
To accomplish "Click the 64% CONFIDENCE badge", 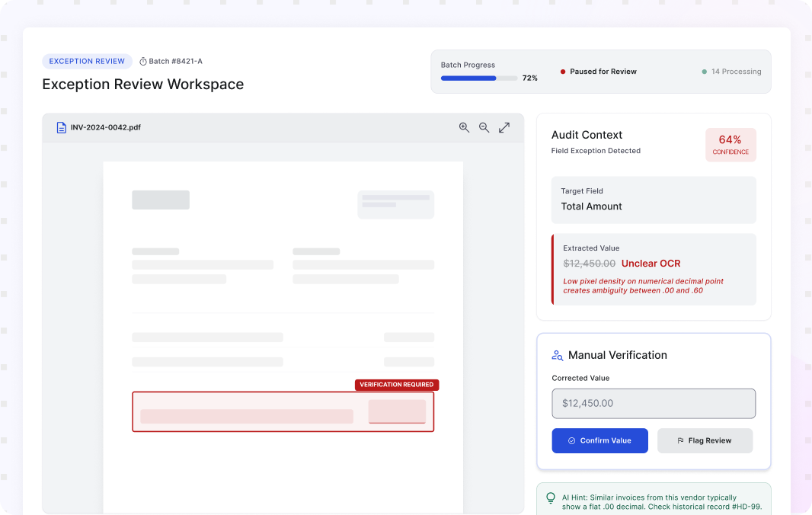I will pyautogui.click(x=730, y=145).
